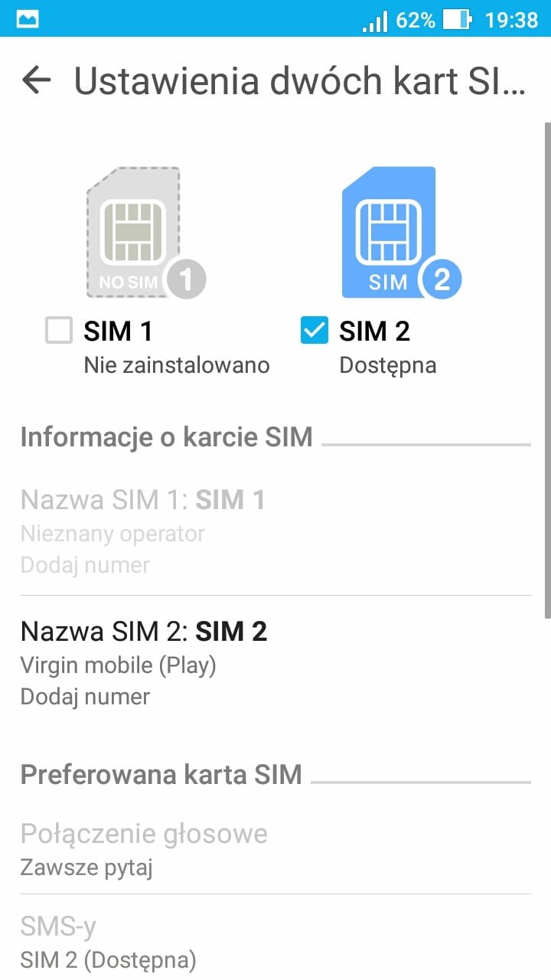Tap Dodaj numer under SIM 2
The image size is (551, 980).
point(85,697)
